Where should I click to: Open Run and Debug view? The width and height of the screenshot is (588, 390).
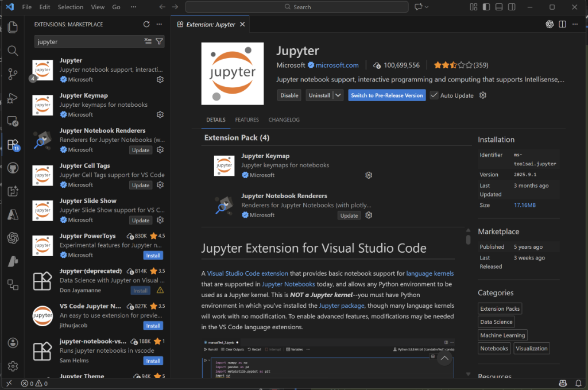click(x=13, y=98)
